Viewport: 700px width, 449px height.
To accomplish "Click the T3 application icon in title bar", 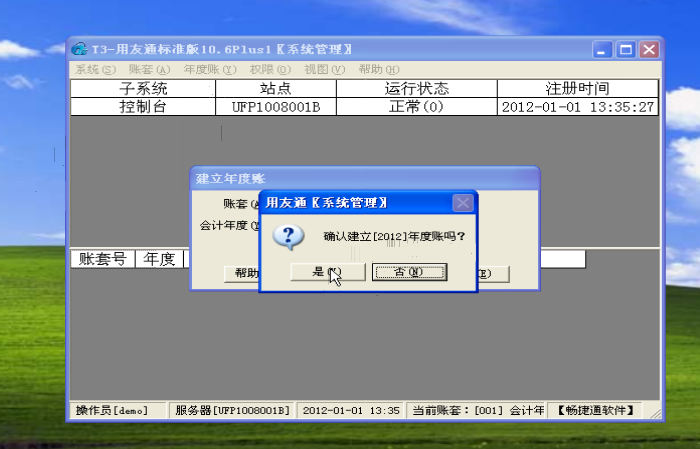I will click(79, 49).
